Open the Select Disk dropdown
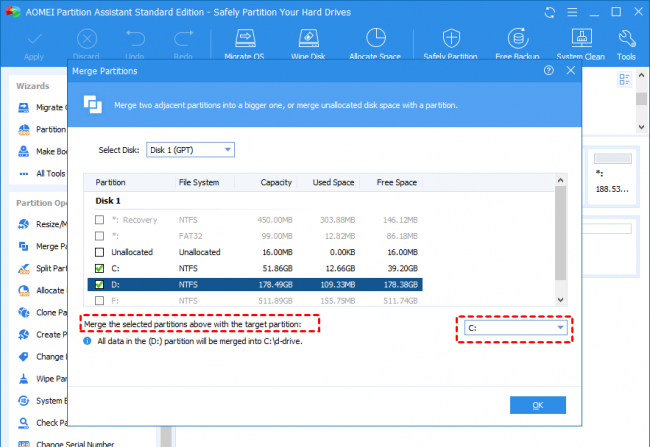 tap(190, 150)
